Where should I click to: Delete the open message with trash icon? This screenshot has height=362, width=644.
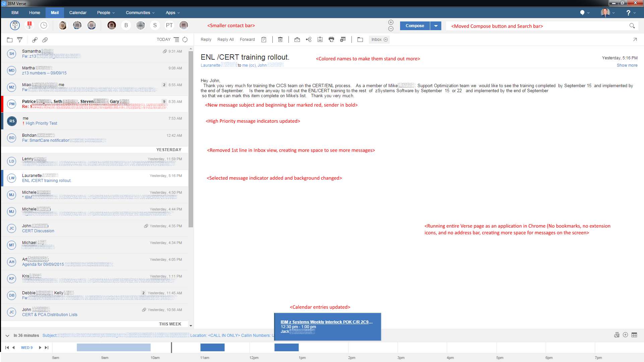(280, 40)
